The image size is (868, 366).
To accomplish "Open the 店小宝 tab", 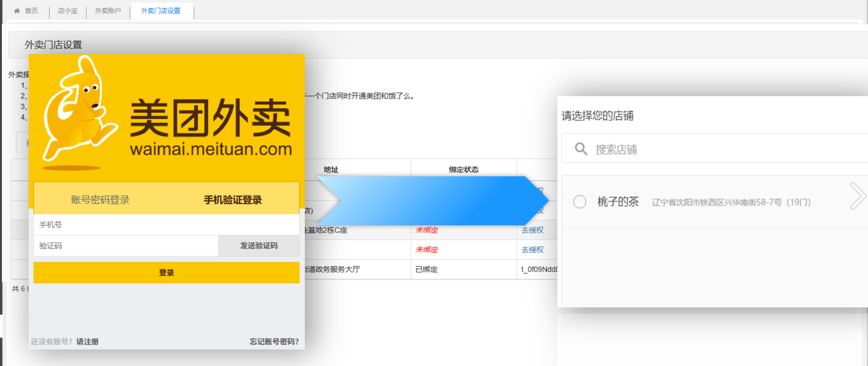I will (67, 11).
